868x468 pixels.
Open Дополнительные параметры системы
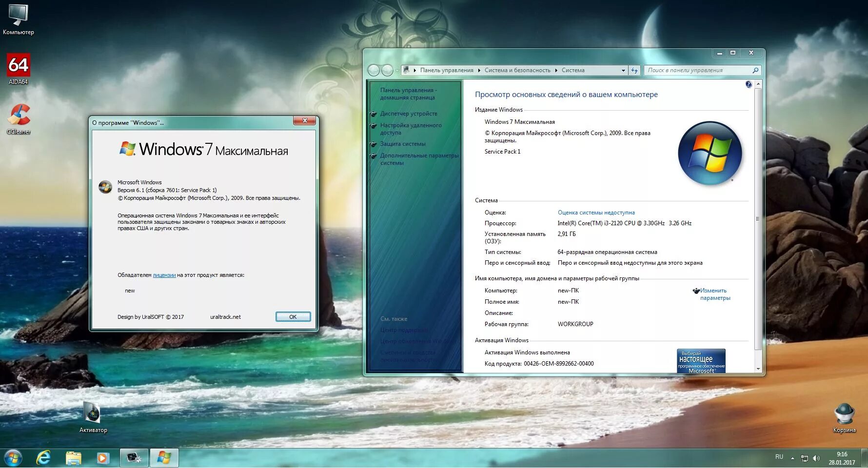coord(419,159)
